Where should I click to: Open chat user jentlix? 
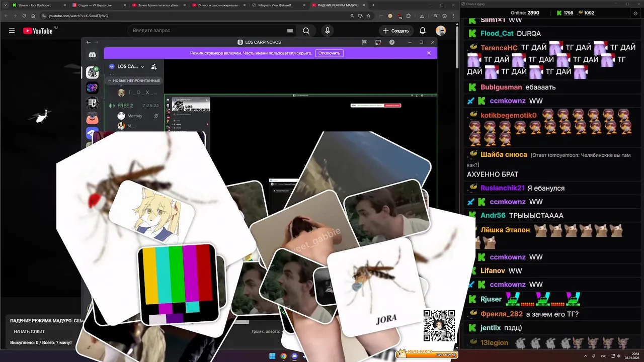491,328
